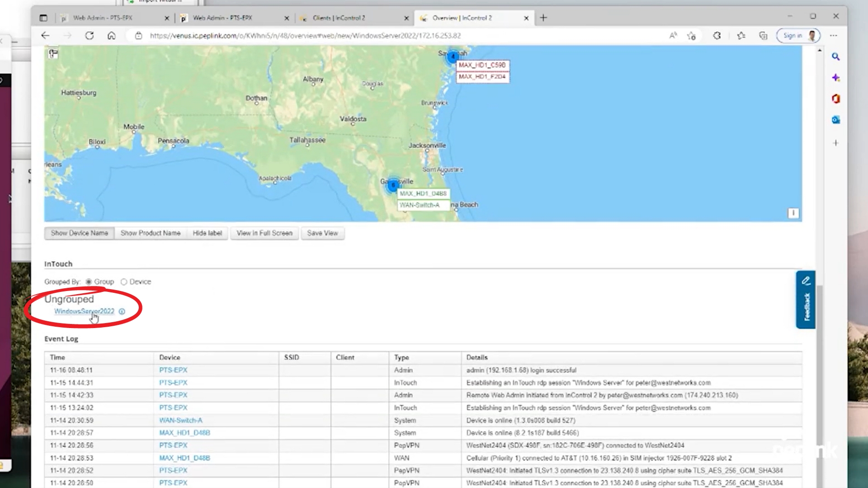The width and height of the screenshot is (868, 488).
Task: Open the Feedback side panel
Action: (806, 300)
